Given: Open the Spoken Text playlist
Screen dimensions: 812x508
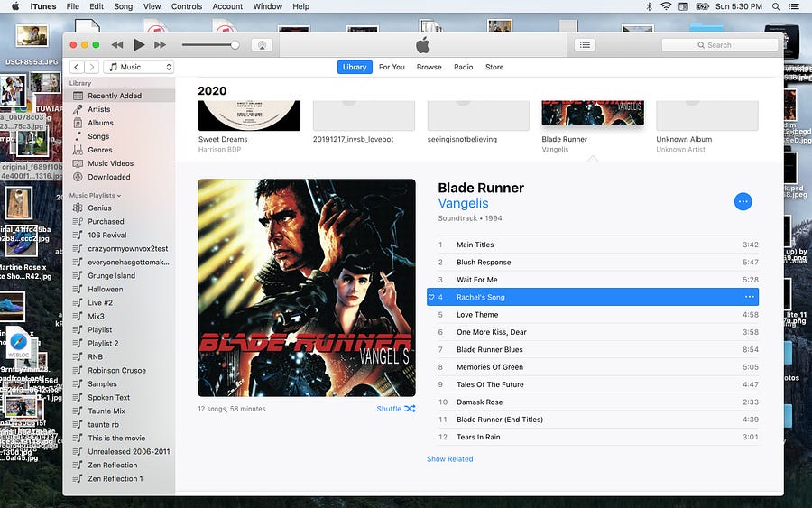Looking at the screenshot, I should coord(119,397).
